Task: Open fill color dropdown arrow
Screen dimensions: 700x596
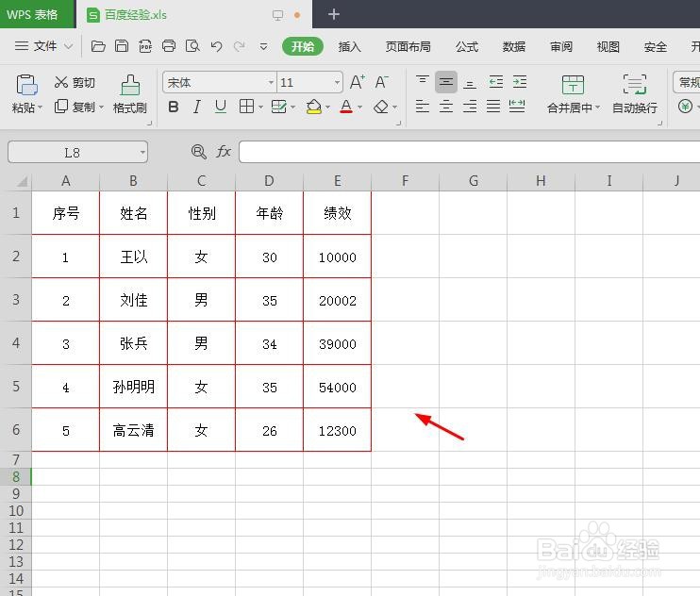Action: pyautogui.click(x=327, y=108)
